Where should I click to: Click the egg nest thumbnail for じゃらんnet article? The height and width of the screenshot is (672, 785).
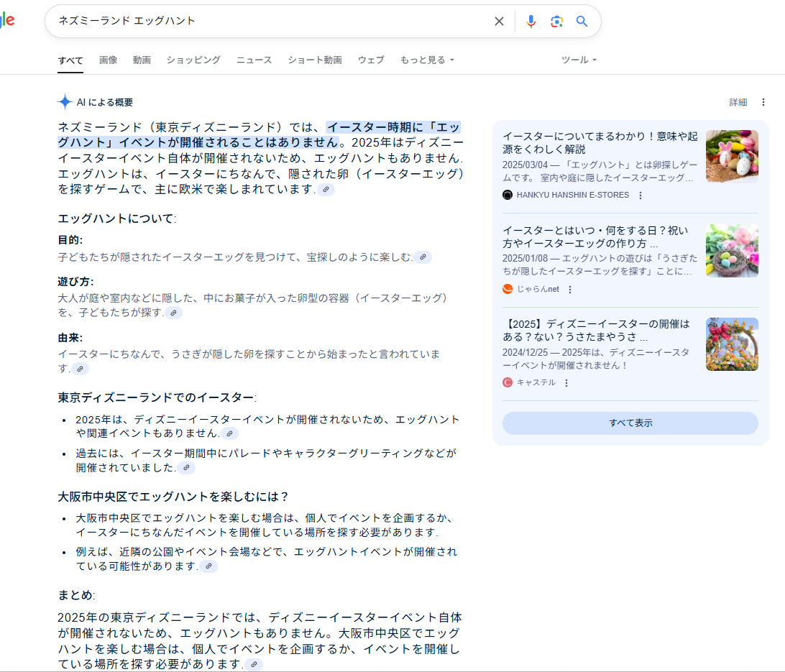[732, 251]
